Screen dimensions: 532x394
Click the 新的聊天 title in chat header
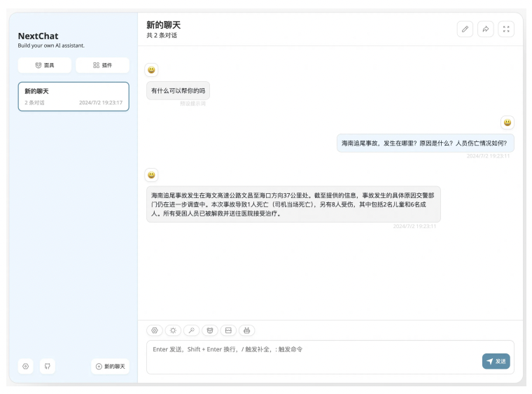click(x=163, y=25)
